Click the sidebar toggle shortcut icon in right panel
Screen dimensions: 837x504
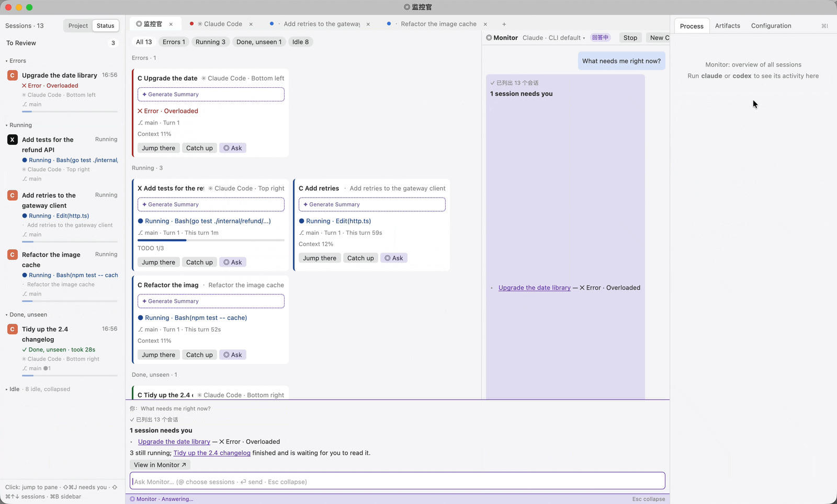824,26
